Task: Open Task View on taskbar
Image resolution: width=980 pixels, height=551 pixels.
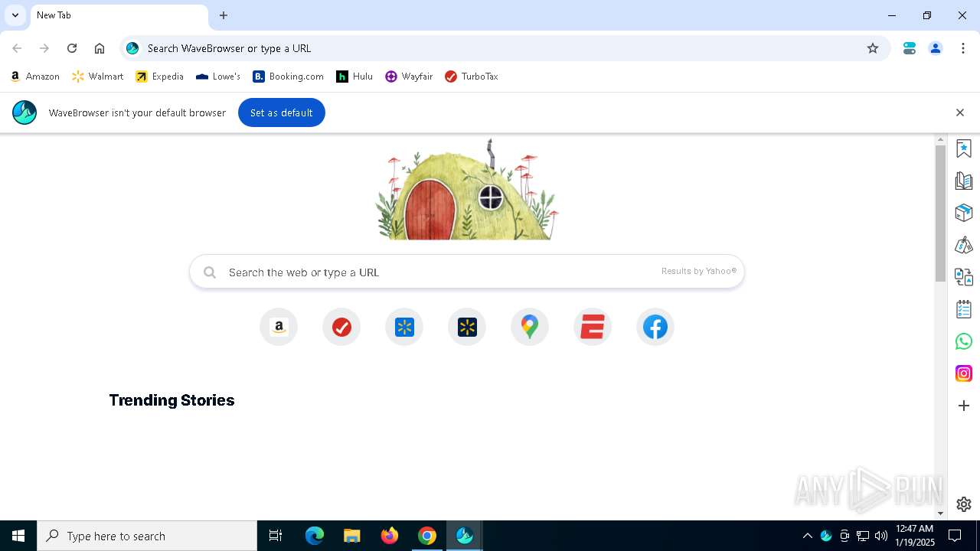Action: pos(276,536)
